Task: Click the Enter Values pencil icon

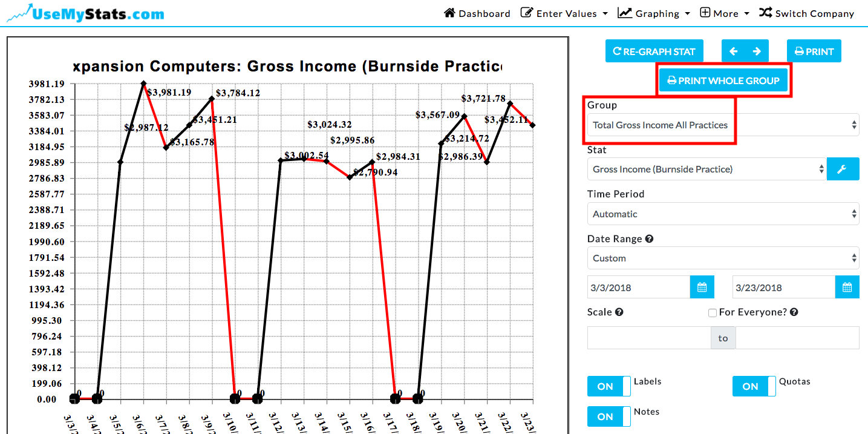Action: pos(527,13)
